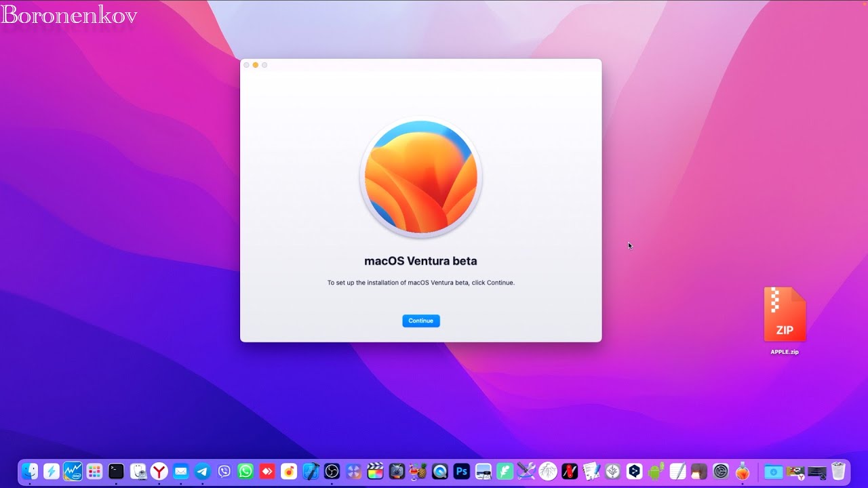Open Launchpad from the Dock
This screenshot has height=488, width=868.
pos(94,471)
